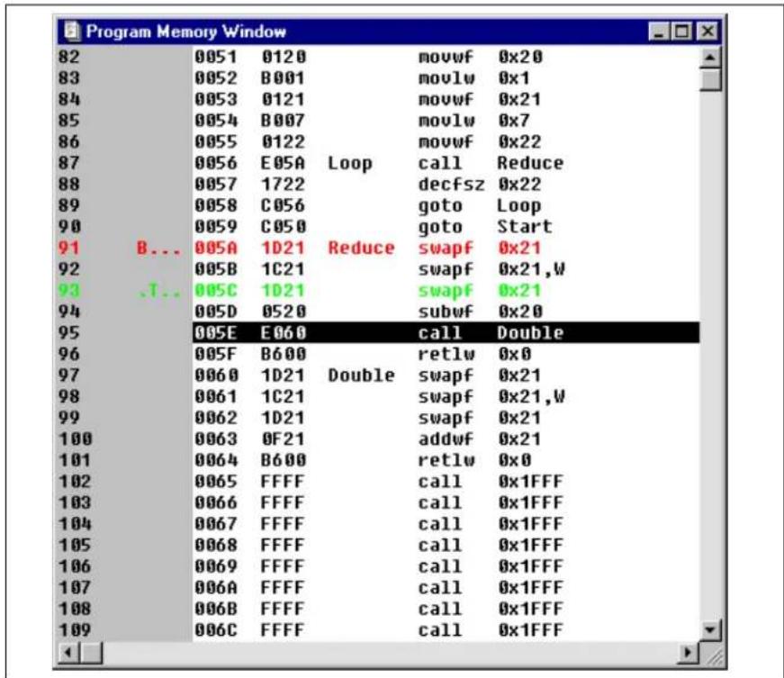
Task: Click the horizontal scrollbar thumb
Action: coord(92,653)
